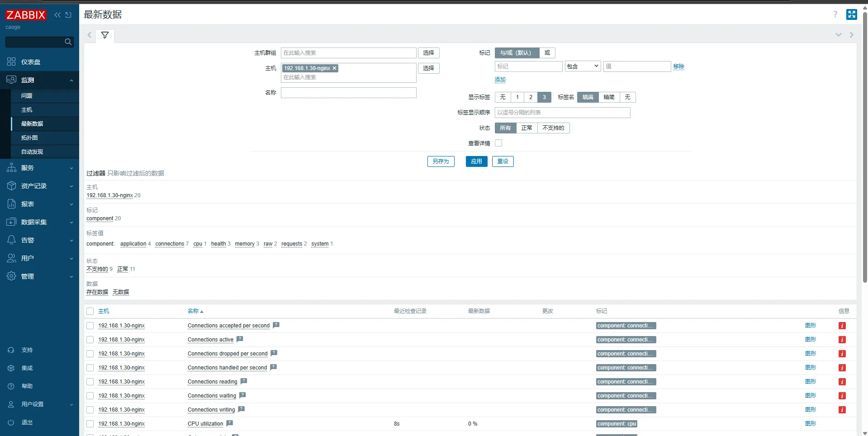Open description icon for Connections active
Screen dimensions: 868x436
point(240,339)
